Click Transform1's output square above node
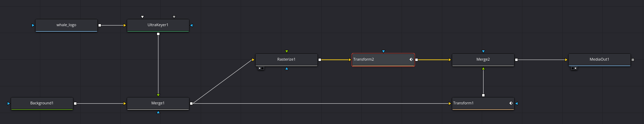Viewport: 644px width, 124px height. tap(483, 95)
